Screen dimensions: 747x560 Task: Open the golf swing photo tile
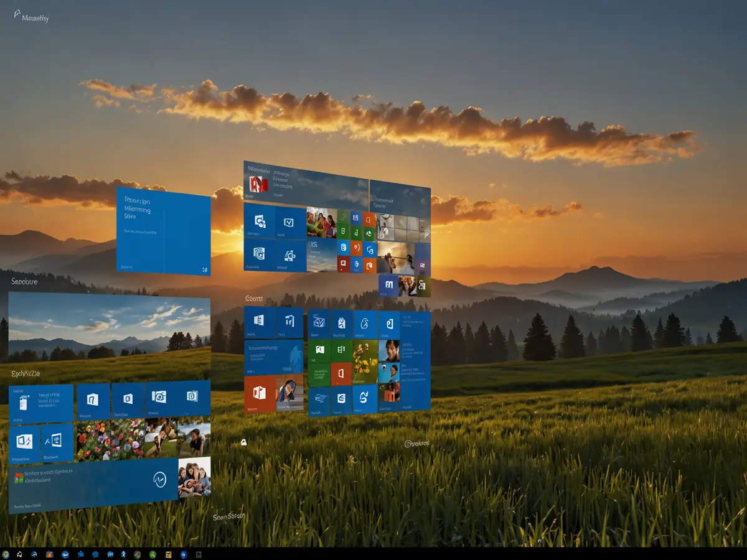pyautogui.click(x=396, y=258)
